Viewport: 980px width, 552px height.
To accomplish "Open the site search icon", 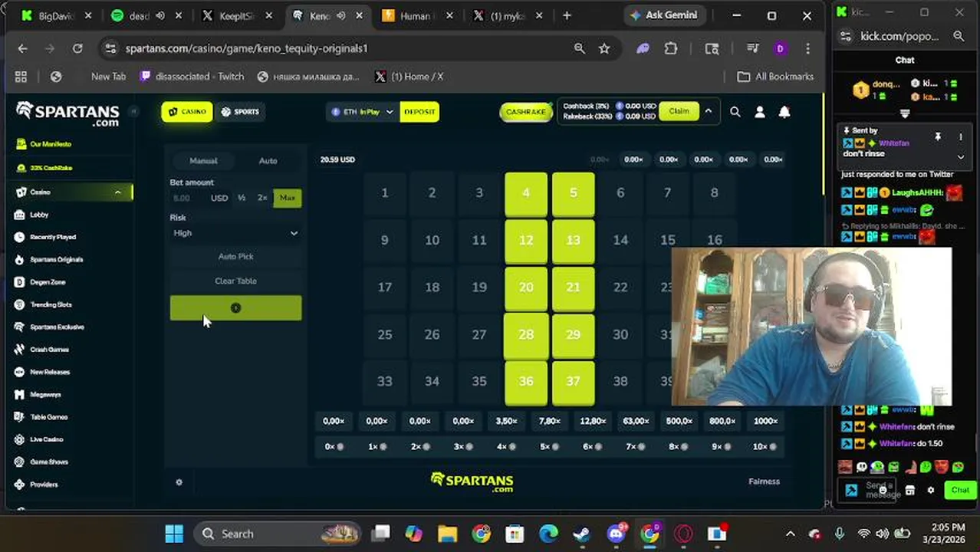I will (x=735, y=112).
